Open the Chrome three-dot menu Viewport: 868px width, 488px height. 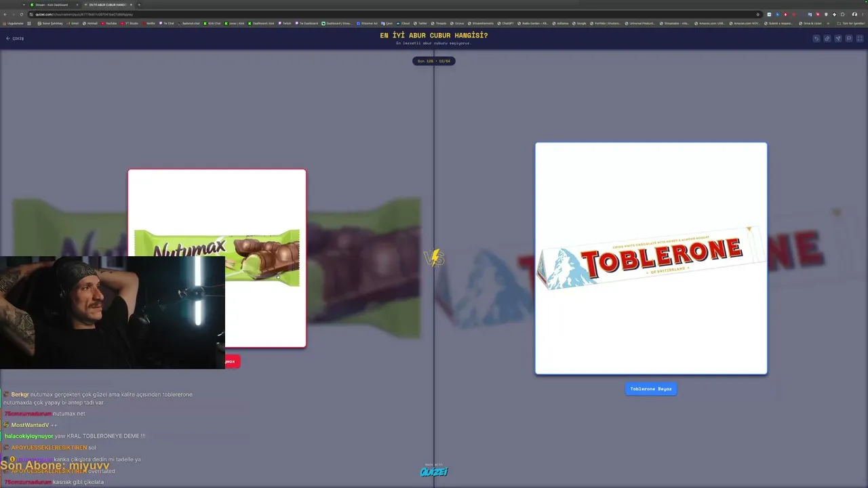point(863,14)
